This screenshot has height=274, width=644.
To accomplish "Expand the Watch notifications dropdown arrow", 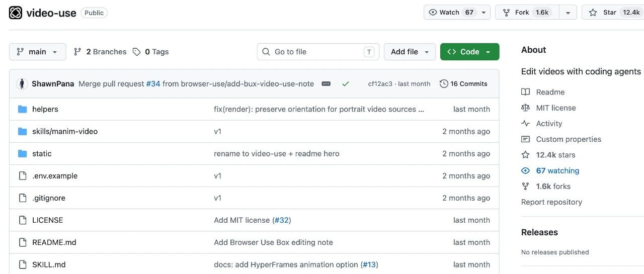I will pyautogui.click(x=484, y=13).
